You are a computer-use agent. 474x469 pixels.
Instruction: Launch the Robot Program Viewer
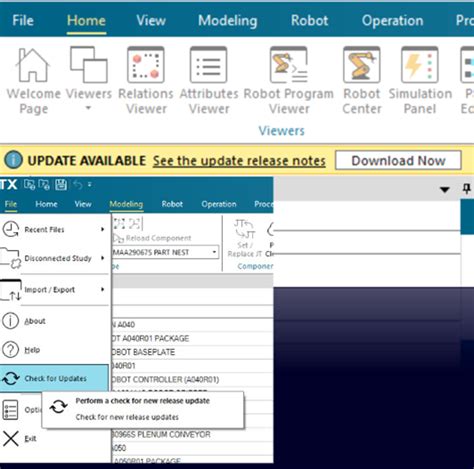click(x=289, y=81)
